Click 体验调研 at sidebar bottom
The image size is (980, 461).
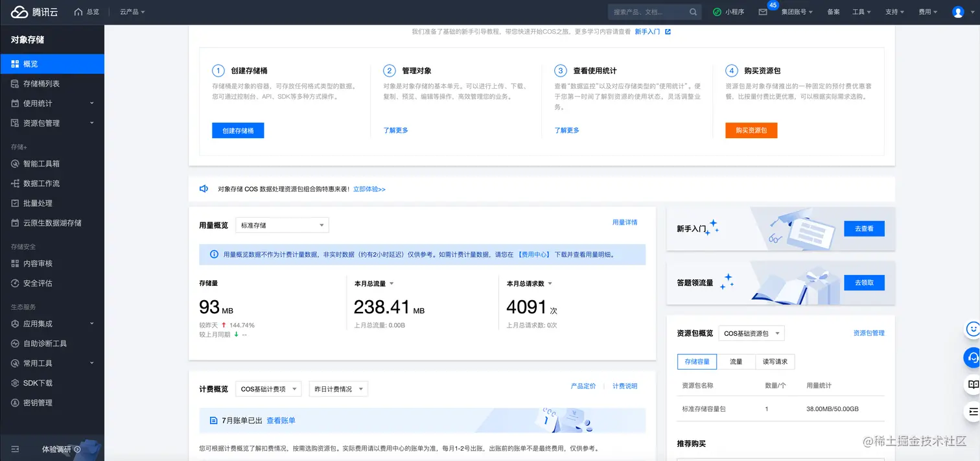[56, 449]
